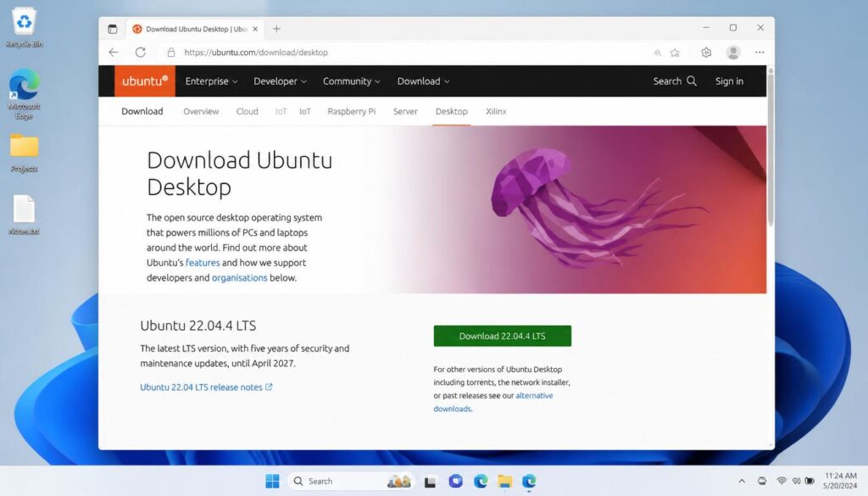
Task: Open the Raspberry Pi download tab
Action: 352,111
